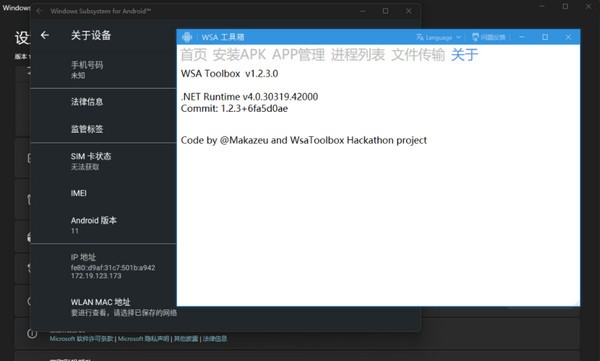The image size is (600, 361).
Task: Click the translate icon beside Language
Action: point(420,37)
